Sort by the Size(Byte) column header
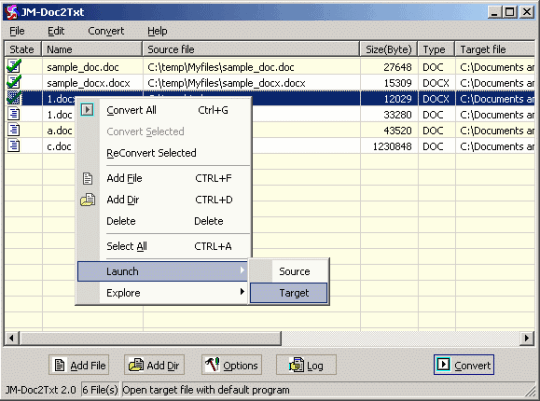The height and width of the screenshot is (401, 540). (389, 49)
